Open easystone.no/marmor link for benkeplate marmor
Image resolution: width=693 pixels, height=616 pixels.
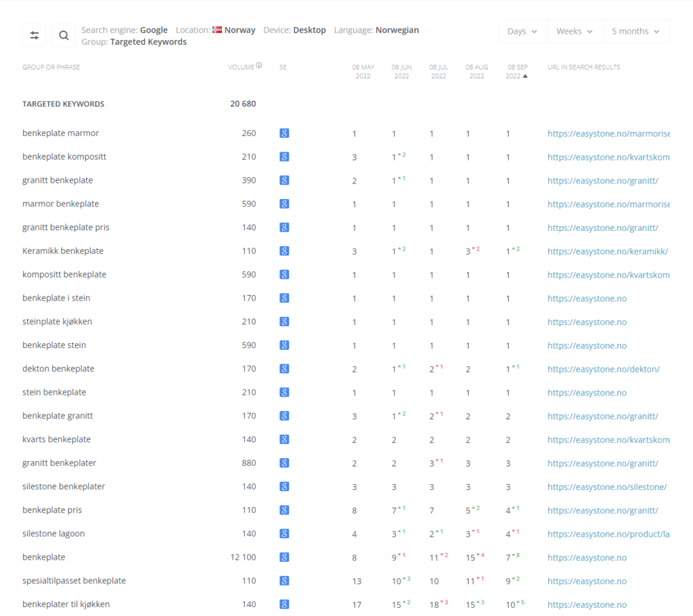pos(608,133)
